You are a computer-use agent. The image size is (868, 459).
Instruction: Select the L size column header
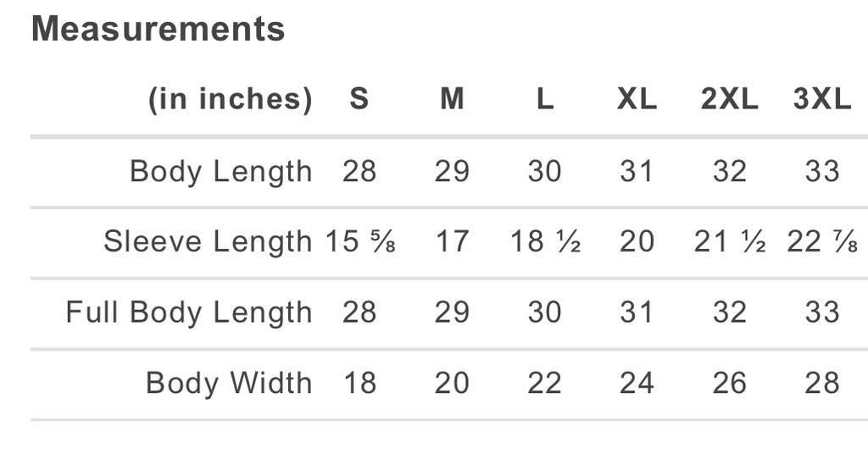(545, 99)
